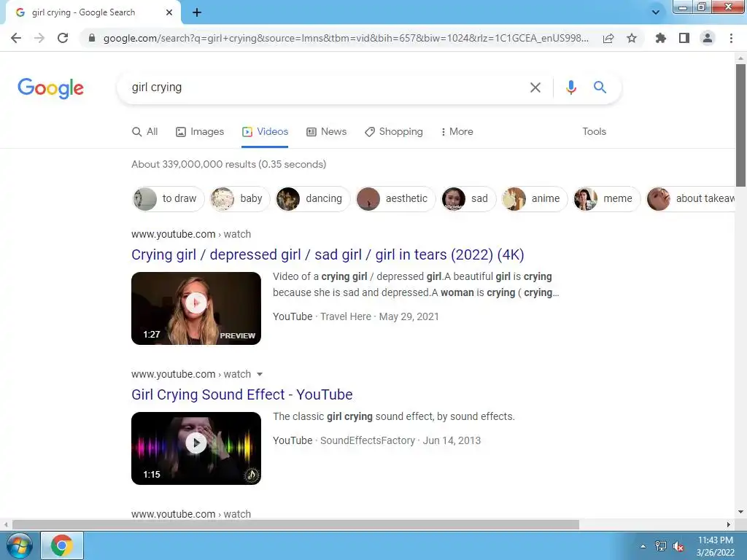The height and width of the screenshot is (560, 747).
Task: Open 'Girl Crying Sound Effect - YouTube' link
Action: click(x=242, y=394)
